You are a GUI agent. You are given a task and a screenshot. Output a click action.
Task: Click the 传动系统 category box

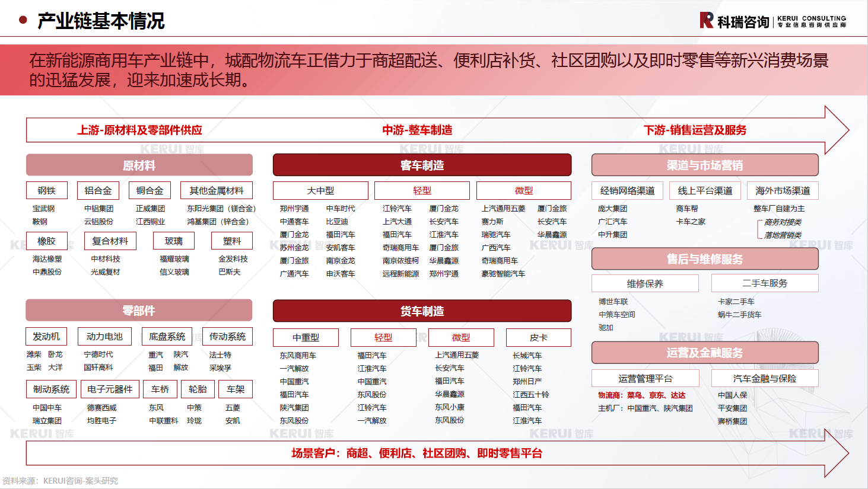[228, 336]
